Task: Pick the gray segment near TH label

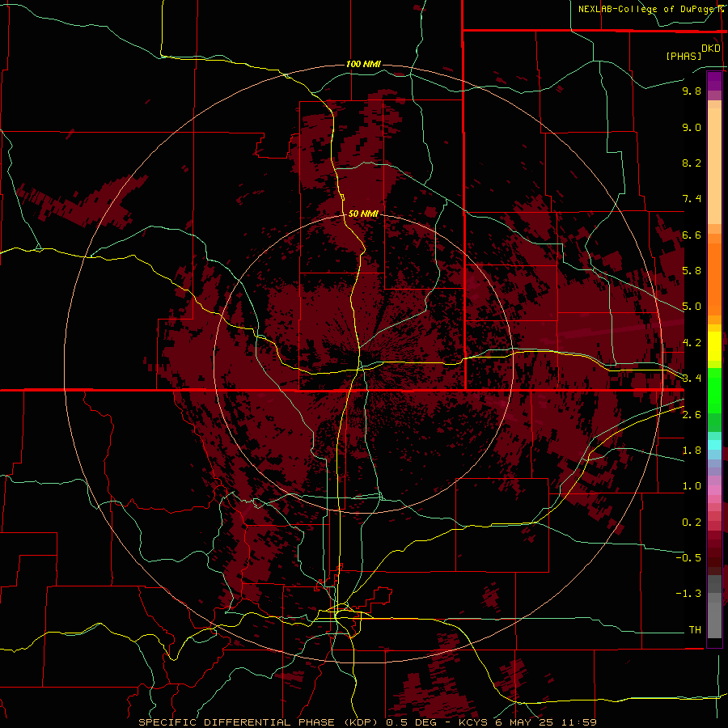Action: point(714,620)
